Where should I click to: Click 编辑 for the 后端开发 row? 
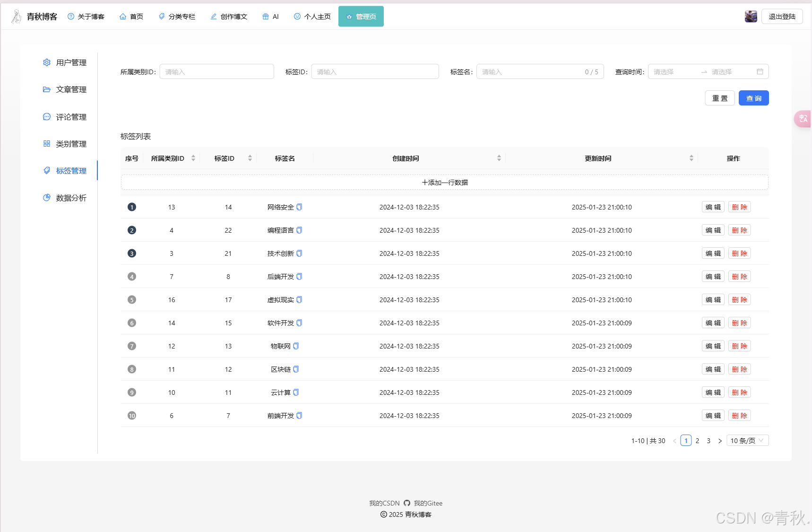click(713, 277)
